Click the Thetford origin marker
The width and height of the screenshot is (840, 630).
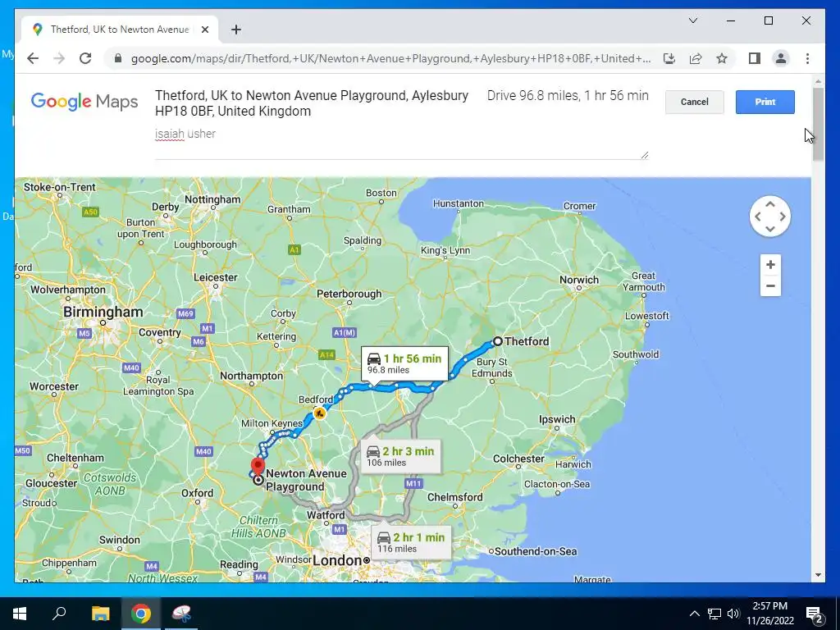click(498, 341)
